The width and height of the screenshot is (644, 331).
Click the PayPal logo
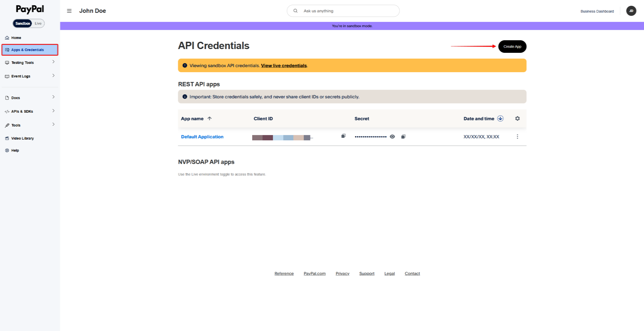point(30,9)
